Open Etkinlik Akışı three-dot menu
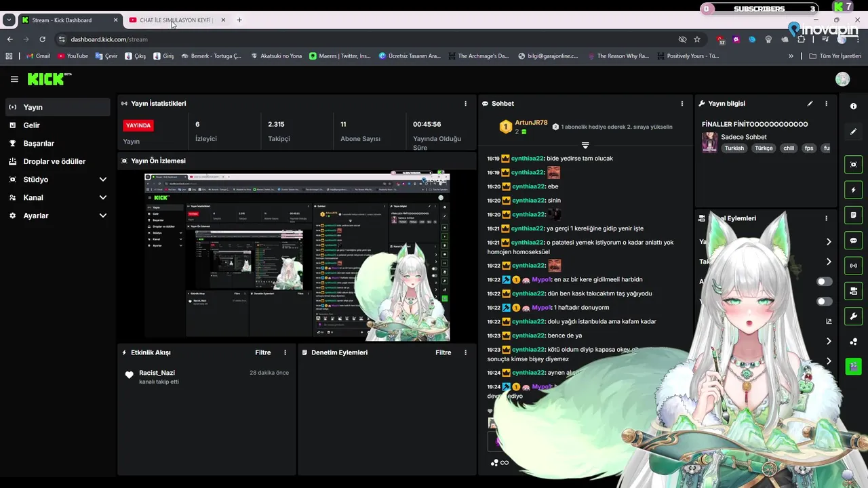The width and height of the screenshot is (868, 488). click(x=285, y=352)
